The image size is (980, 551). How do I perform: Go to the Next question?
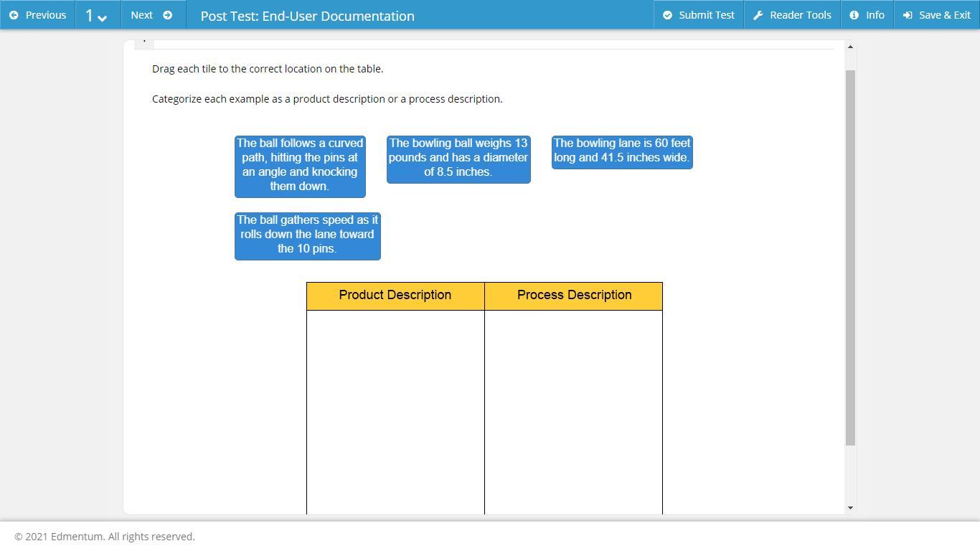[x=153, y=15]
